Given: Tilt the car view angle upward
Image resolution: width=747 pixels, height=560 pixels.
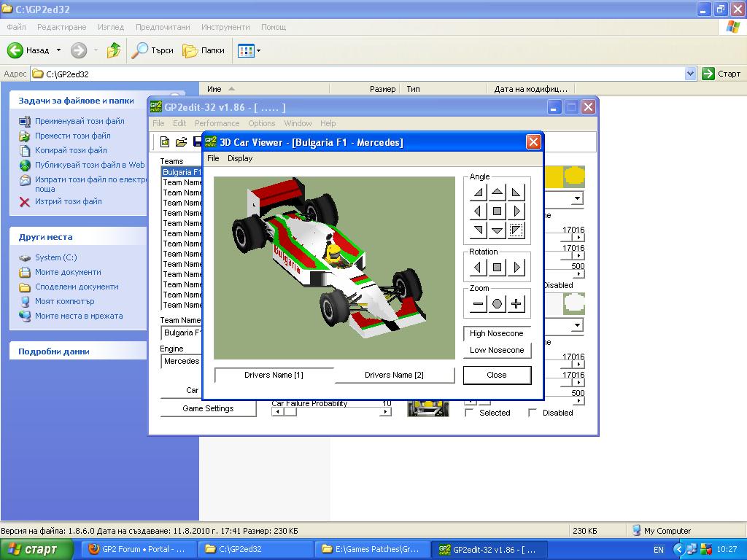Looking at the screenshot, I should click(497, 192).
